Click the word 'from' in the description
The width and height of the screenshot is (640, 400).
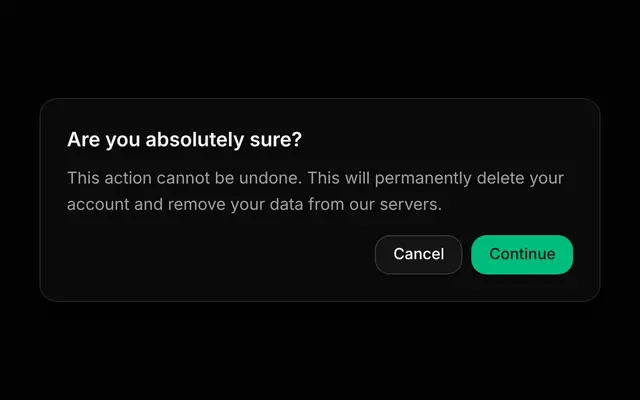pos(326,204)
